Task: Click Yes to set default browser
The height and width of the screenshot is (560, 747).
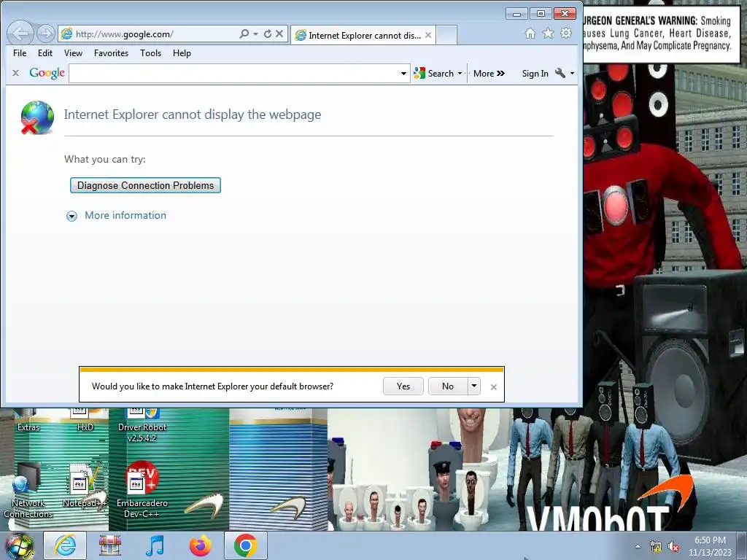Action: click(x=403, y=386)
